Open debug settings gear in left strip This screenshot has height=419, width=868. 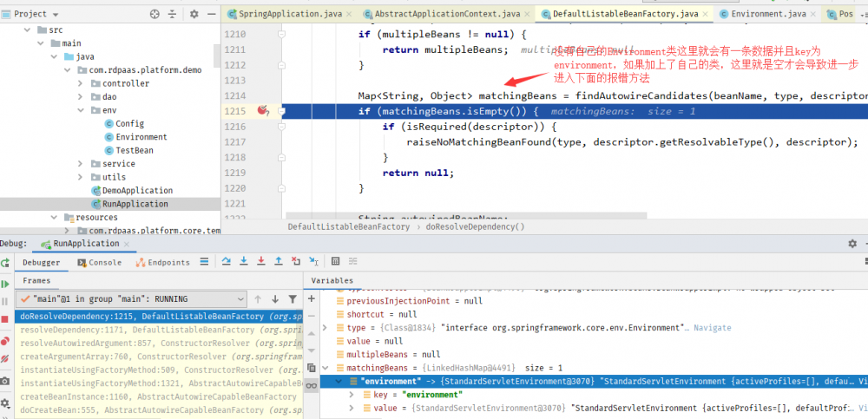pos(5,403)
